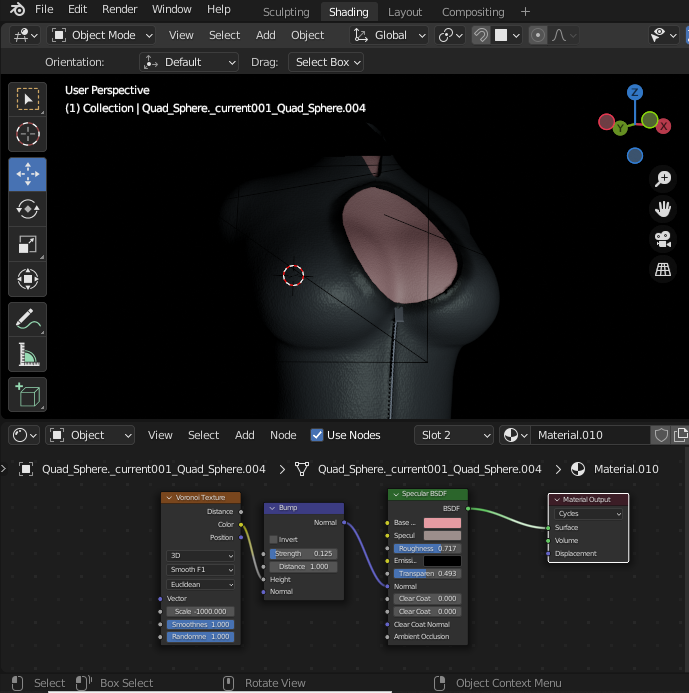Select the Add Cube tool
689x693 pixels.
click(27, 395)
